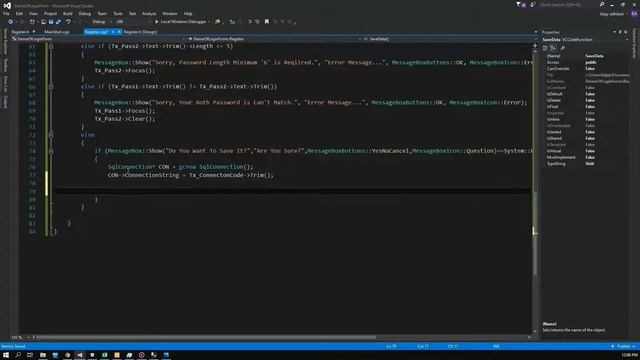Open the Debug menu
Viewport: 640px width, 360px height.
point(85,13)
